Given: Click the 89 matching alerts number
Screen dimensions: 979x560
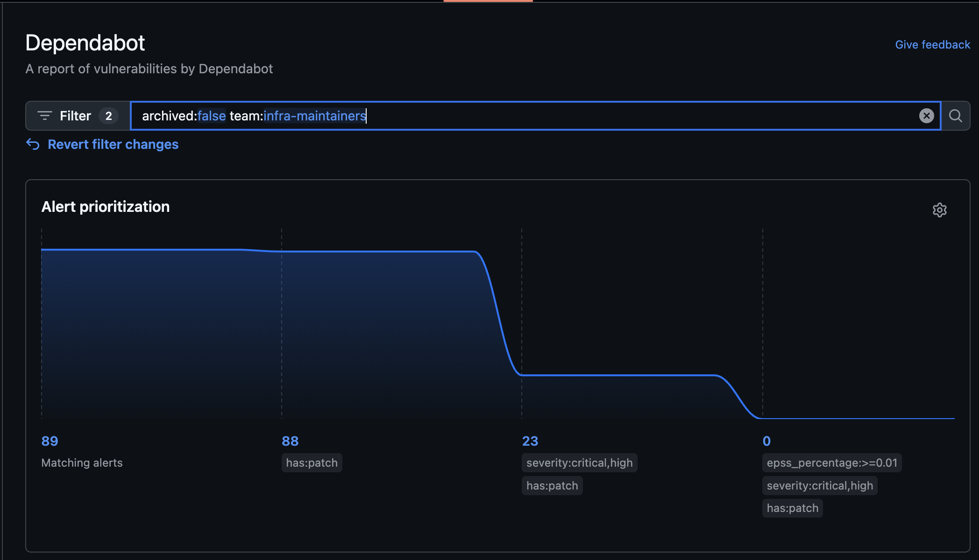Looking at the screenshot, I should coord(50,441).
